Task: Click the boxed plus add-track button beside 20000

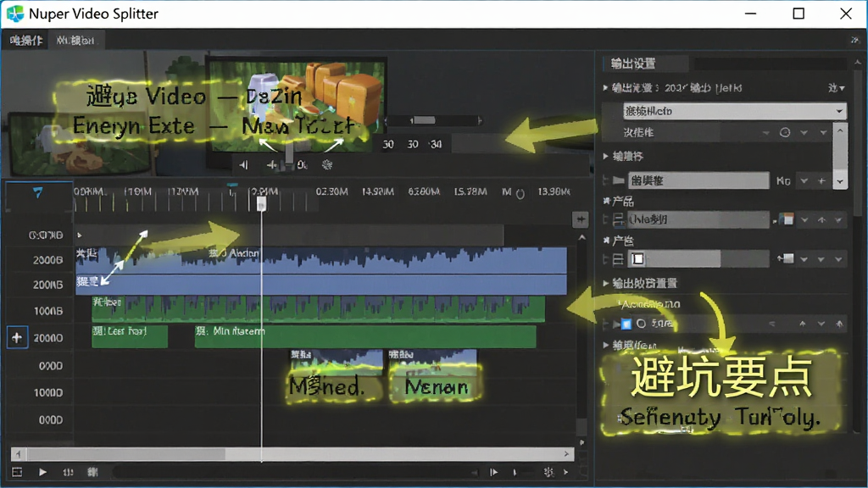Action: [17, 337]
